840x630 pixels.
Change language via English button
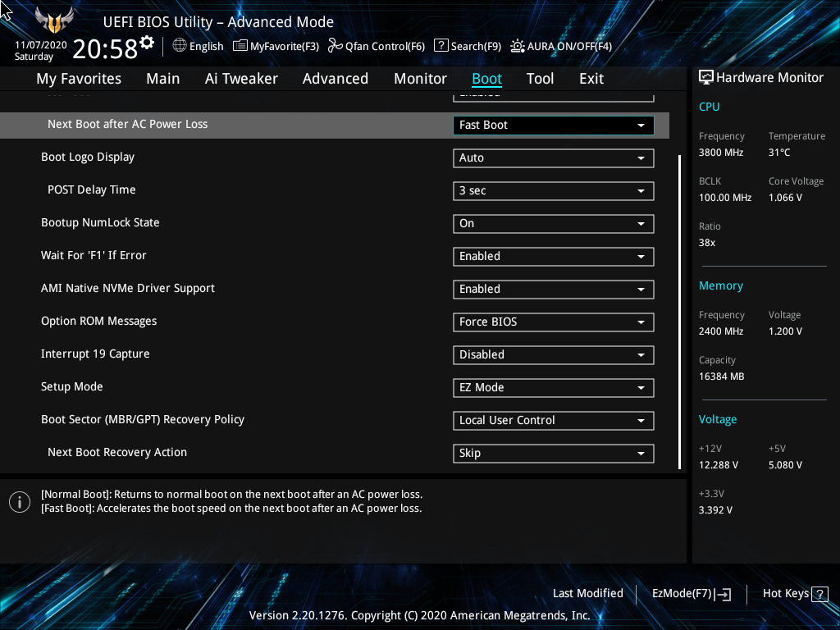(199, 46)
